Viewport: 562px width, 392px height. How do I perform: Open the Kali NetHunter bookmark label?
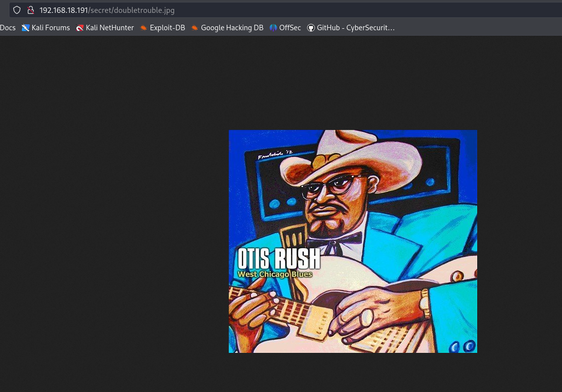[110, 28]
